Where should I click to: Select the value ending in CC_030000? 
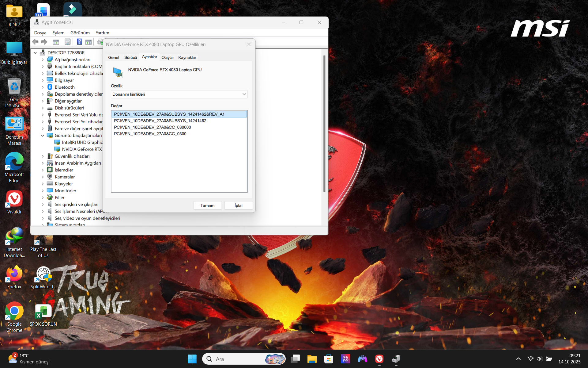coord(153,127)
